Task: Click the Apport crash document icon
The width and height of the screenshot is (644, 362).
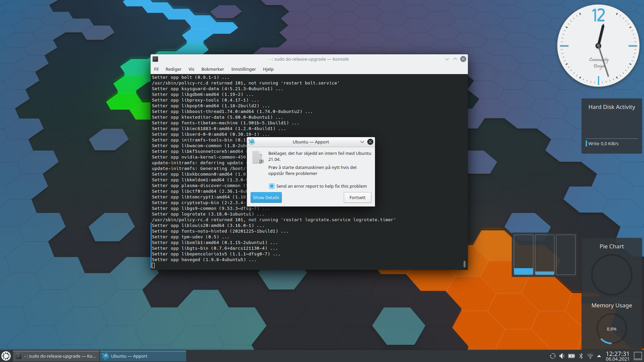Action: [x=258, y=157]
